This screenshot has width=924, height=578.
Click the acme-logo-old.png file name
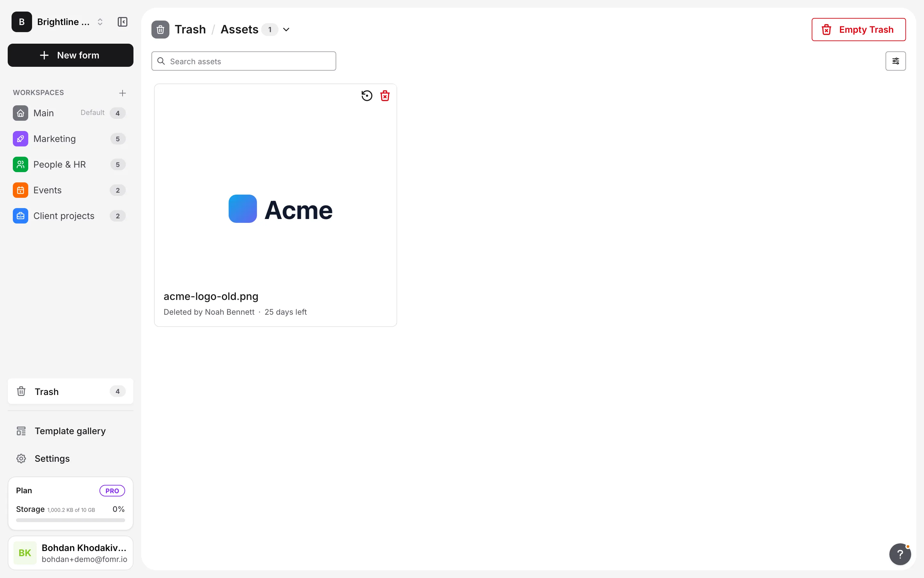coord(211,296)
